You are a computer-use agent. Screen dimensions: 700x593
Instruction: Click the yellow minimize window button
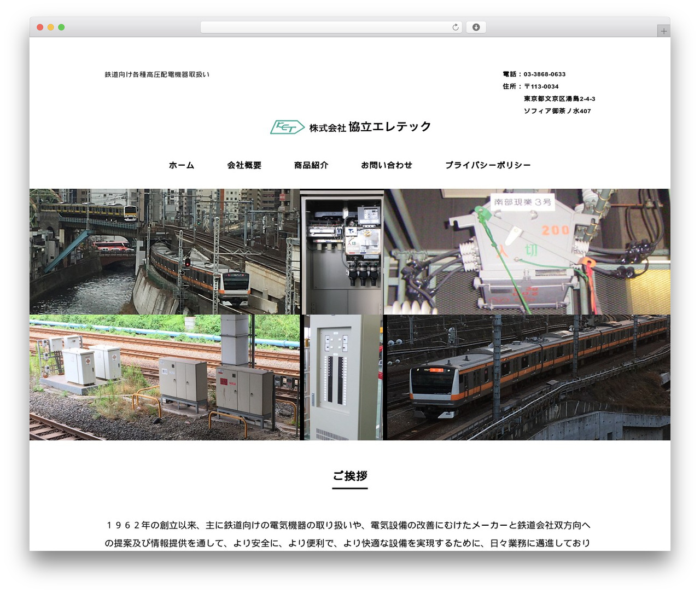coord(50,27)
